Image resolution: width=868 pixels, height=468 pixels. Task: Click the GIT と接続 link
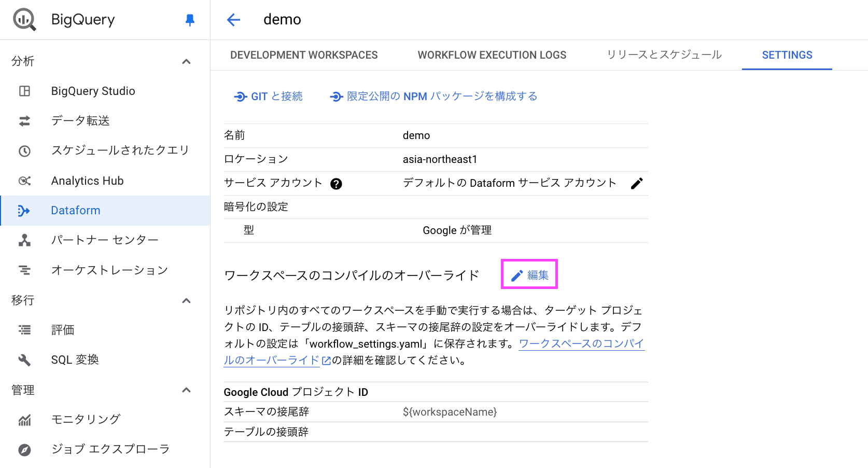(x=268, y=96)
